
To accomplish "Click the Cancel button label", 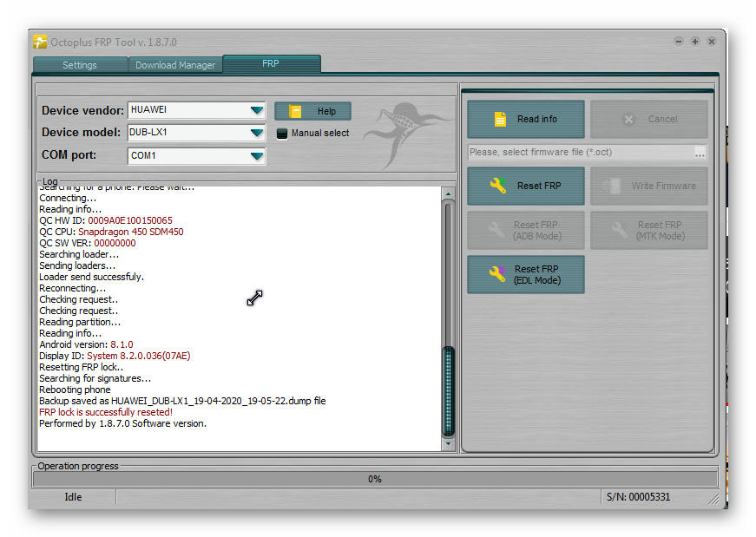I will tap(662, 119).
